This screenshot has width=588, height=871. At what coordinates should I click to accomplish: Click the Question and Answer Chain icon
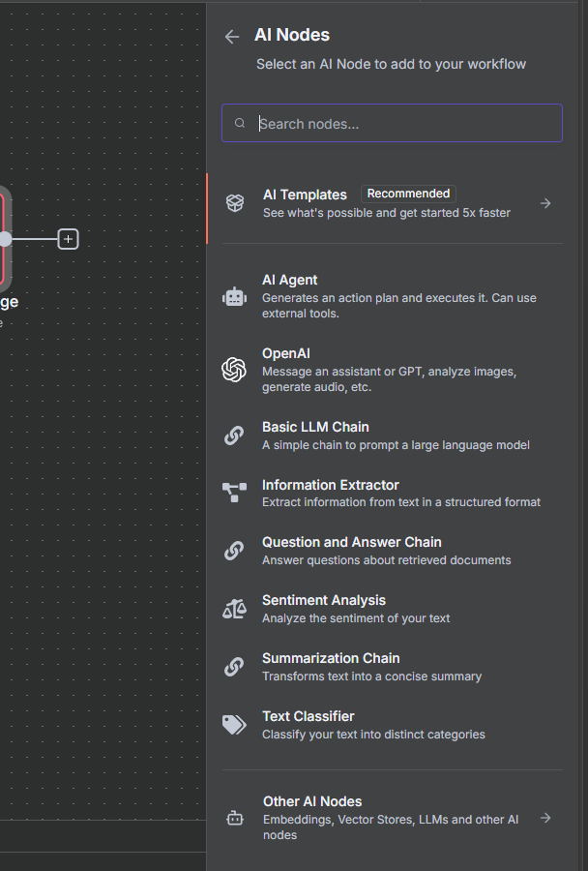tap(234, 551)
